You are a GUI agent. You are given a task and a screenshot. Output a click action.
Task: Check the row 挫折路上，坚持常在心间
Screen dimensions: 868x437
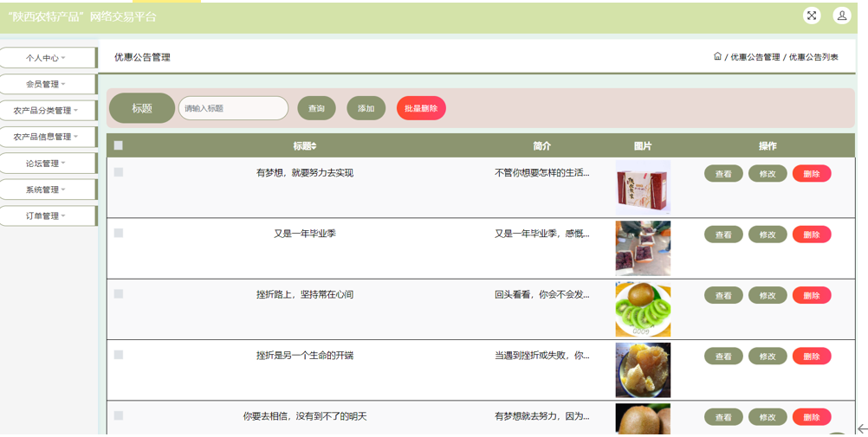point(119,293)
